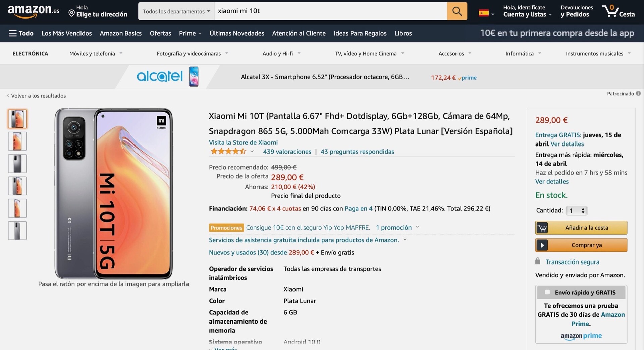The height and width of the screenshot is (350, 644).
Task: Open the Cantidad quantity selector
Action: click(577, 210)
